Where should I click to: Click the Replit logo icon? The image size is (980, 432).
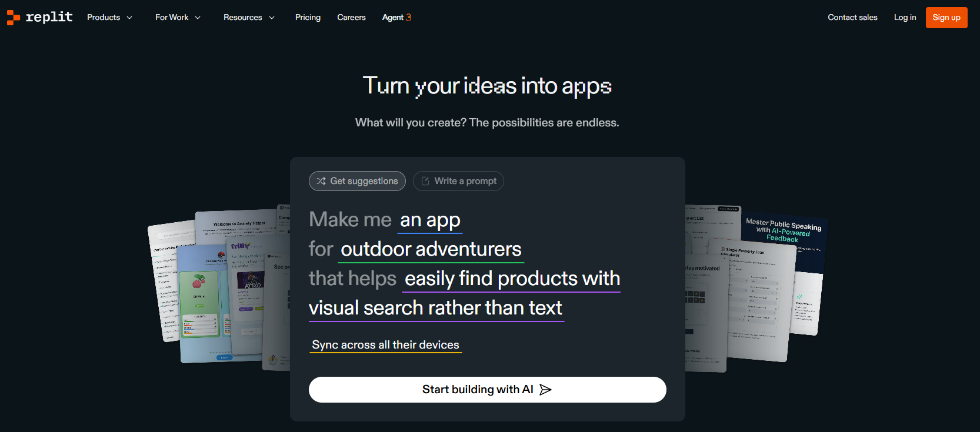pos(12,17)
